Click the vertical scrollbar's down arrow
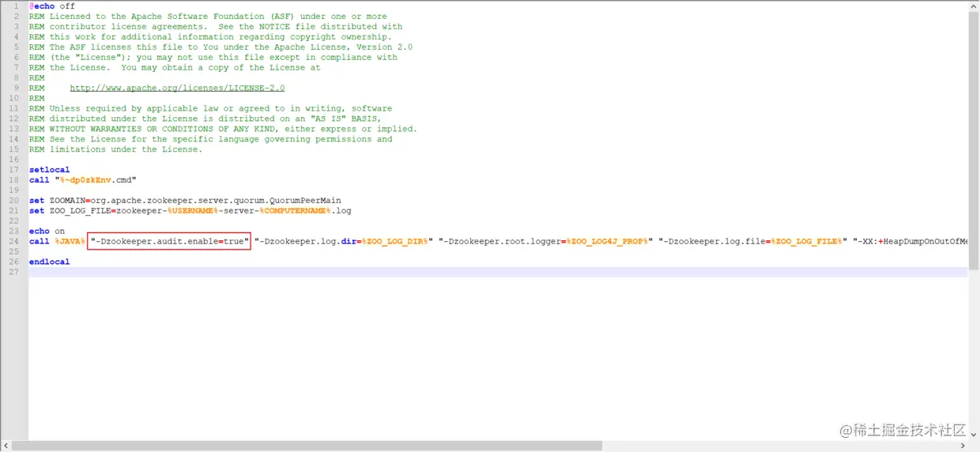 coord(974,435)
